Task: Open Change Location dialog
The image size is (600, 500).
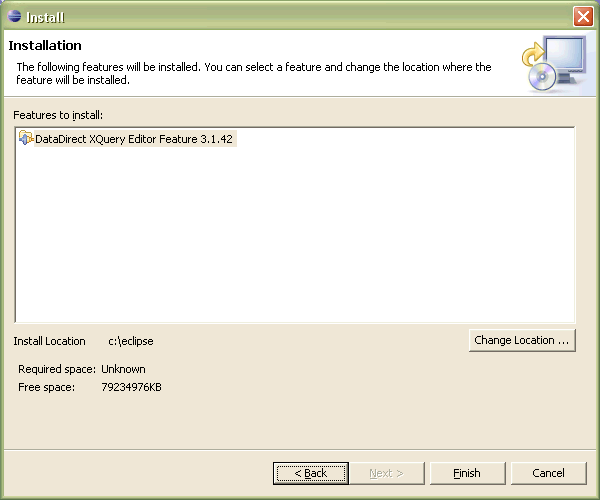Action: coord(522,340)
